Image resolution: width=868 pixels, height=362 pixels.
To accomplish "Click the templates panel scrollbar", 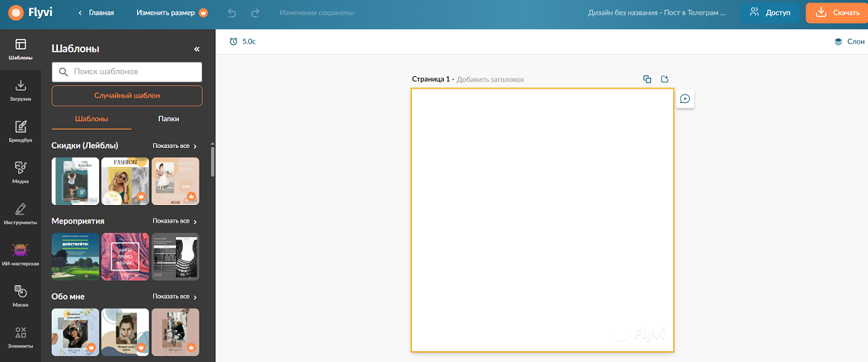I will click(212, 161).
